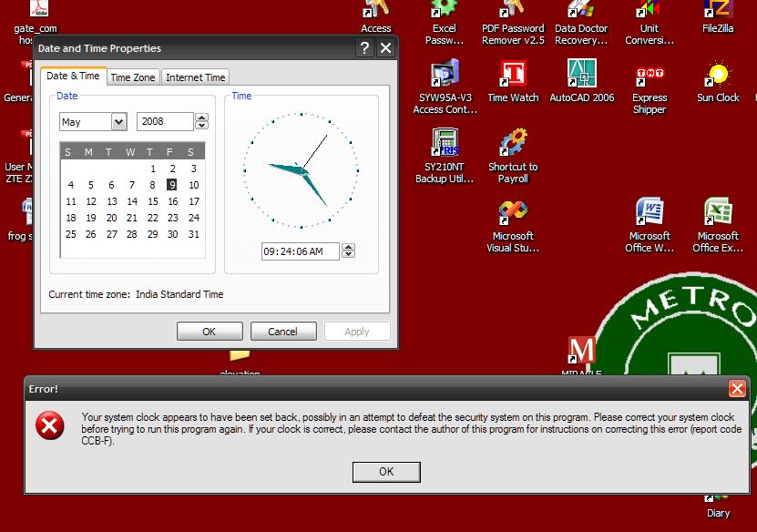This screenshot has width=757, height=532.
Task: Decrease the year with the down arrow
Action: [x=202, y=126]
